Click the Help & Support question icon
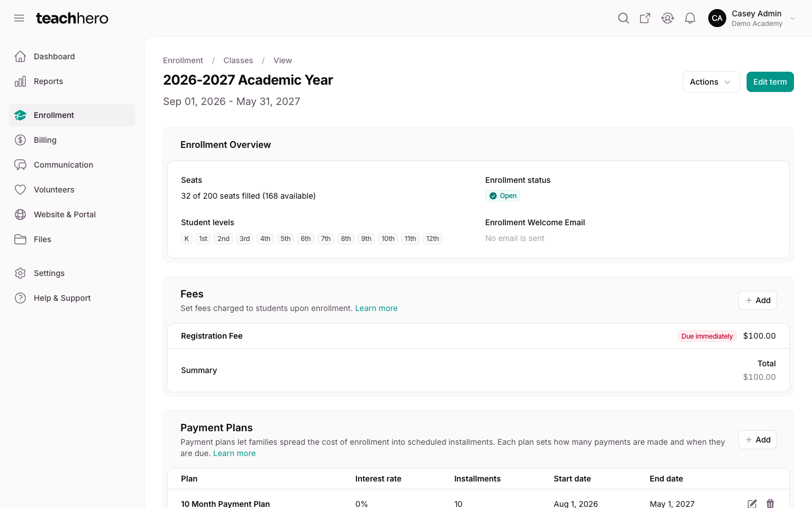The height and width of the screenshot is (508, 812). pos(20,298)
